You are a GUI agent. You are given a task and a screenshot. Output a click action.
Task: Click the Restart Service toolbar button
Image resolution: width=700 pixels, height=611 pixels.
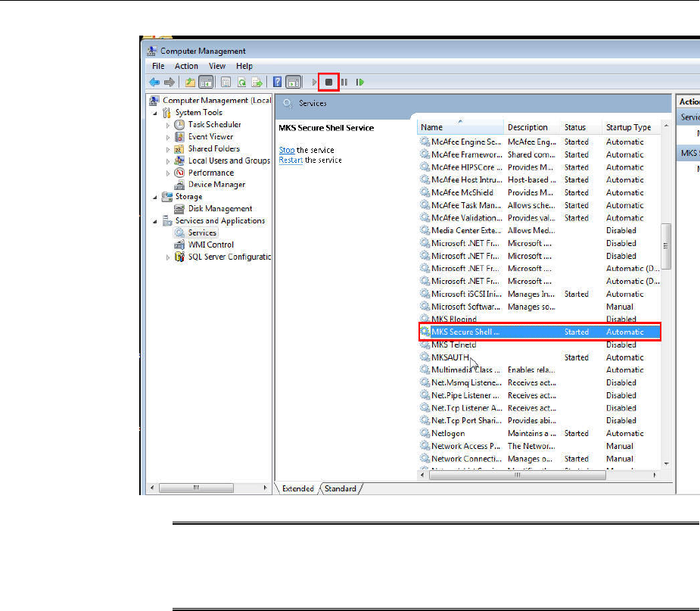pyautogui.click(x=359, y=83)
